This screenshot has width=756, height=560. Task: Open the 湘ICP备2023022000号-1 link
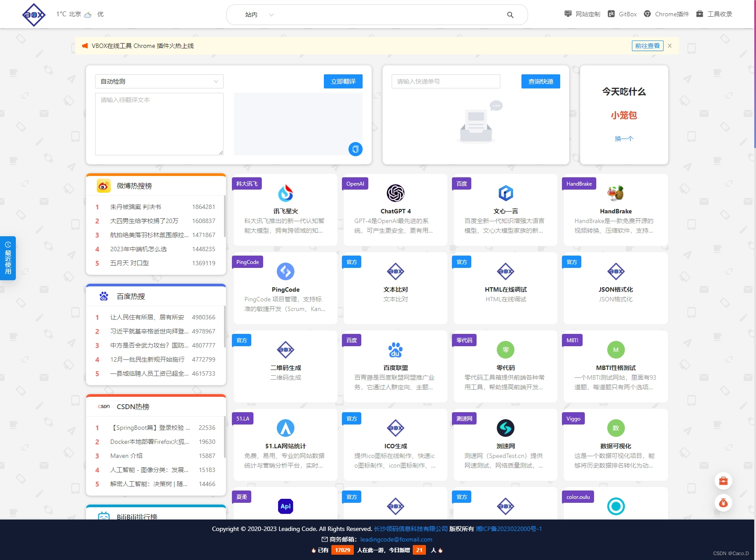(x=509, y=529)
